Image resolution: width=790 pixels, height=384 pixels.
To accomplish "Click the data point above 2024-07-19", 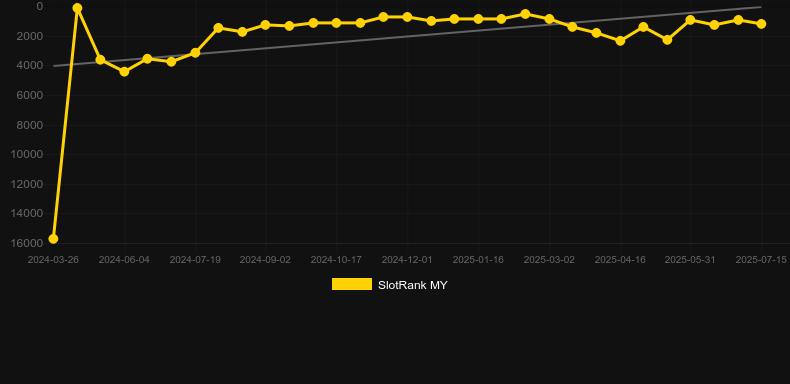I will point(195,53).
